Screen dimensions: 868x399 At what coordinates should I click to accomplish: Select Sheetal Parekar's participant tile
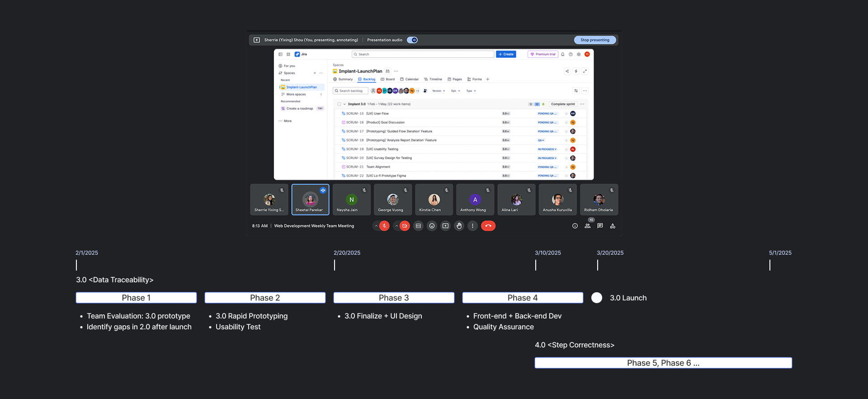(x=311, y=199)
